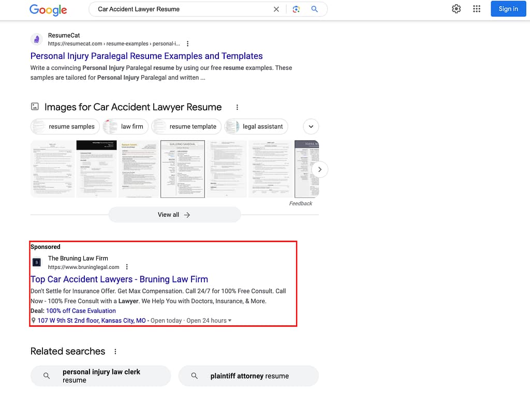
Task: Click the next arrow on the image carousel
Action: [320, 169]
